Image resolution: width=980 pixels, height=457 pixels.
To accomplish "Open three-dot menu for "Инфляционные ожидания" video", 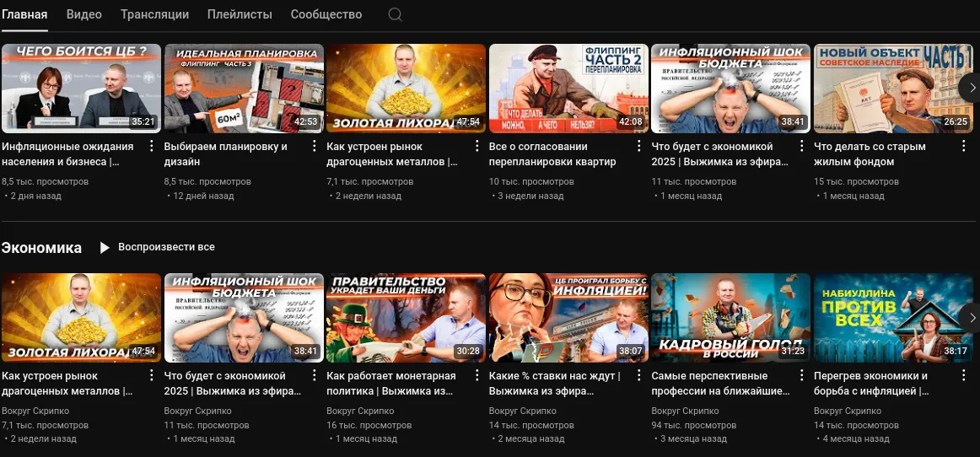I will [x=151, y=146].
